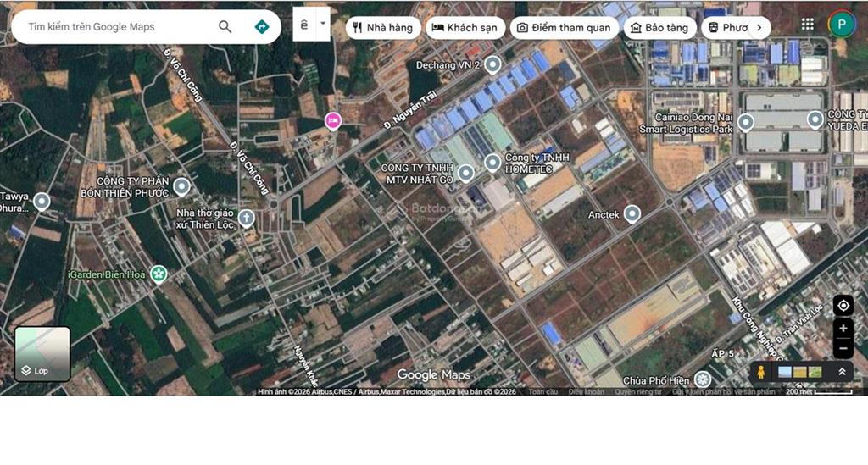Select the Thiên Lộc church marker
Screen dimensions: 868x465
point(247,219)
